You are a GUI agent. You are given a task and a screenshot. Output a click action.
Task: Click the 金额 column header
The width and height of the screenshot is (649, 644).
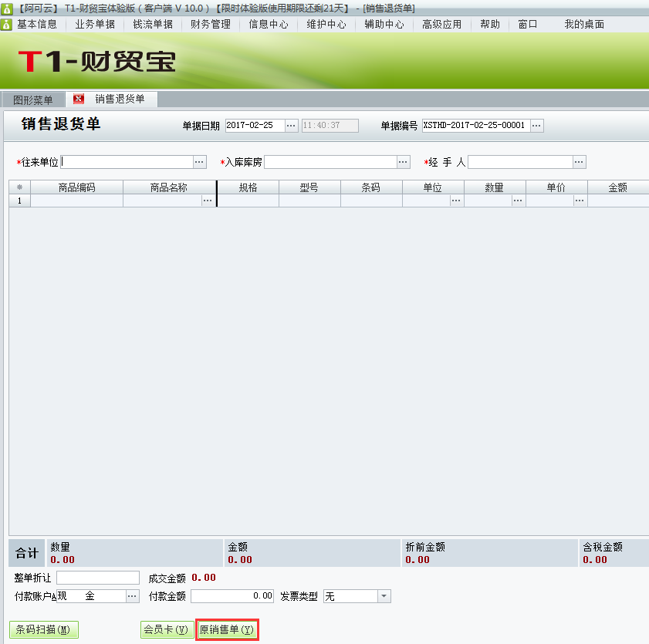pos(618,187)
